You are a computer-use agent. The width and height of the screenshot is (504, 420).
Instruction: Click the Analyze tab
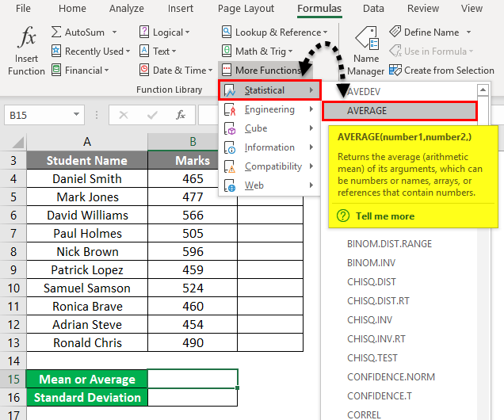pos(127,9)
